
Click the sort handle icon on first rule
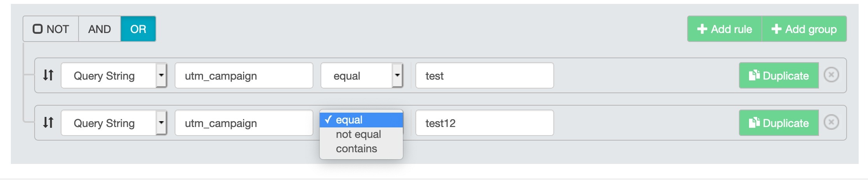48,75
